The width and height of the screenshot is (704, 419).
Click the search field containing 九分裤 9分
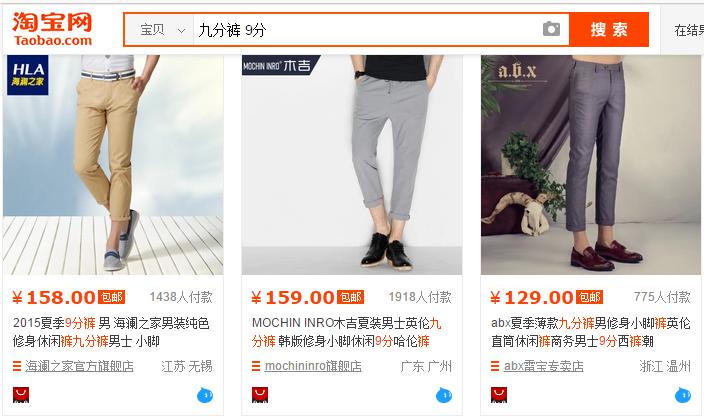[368, 30]
